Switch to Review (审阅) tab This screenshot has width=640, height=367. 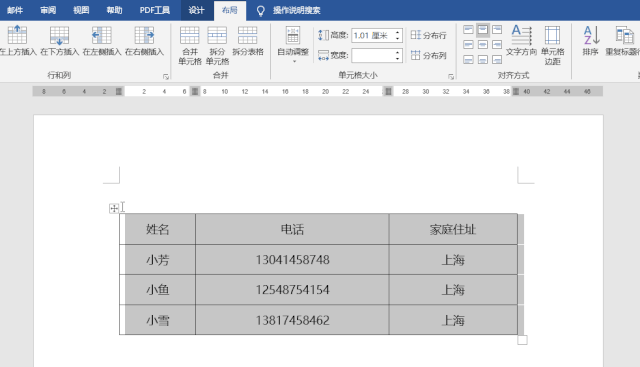click(x=48, y=10)
